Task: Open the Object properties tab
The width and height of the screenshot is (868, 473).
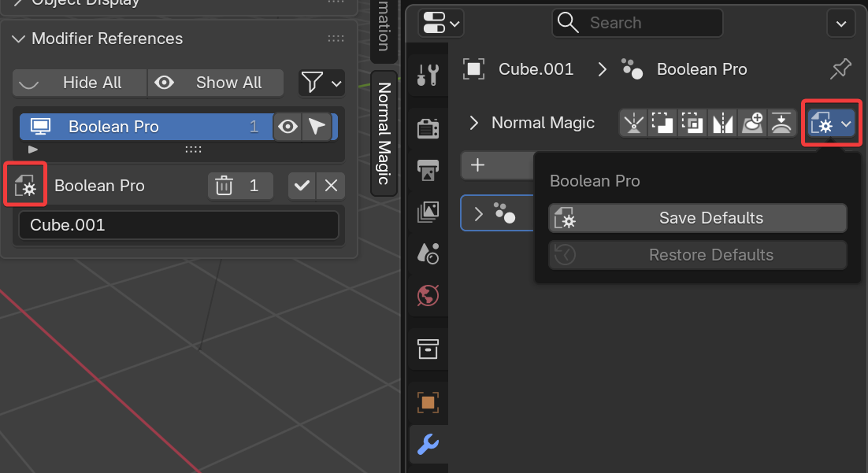Action: (428, 402)
